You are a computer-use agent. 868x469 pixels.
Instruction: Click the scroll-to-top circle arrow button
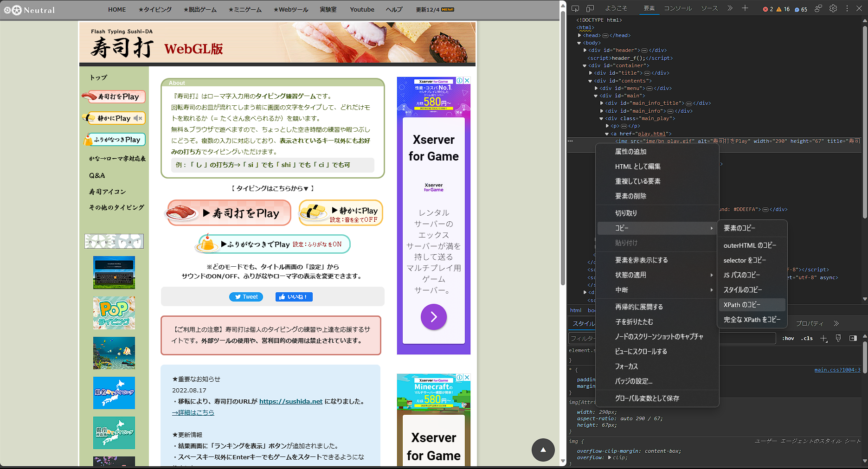(543, 450)
